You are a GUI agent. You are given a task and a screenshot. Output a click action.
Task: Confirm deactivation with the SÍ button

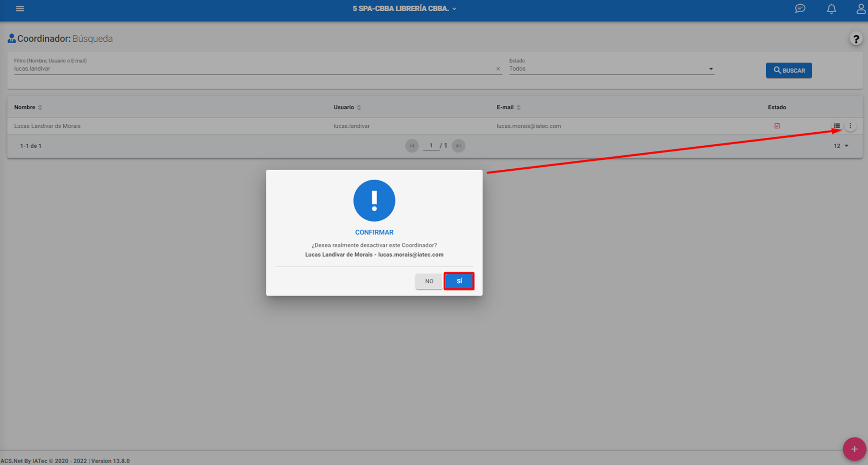[459, 281]
